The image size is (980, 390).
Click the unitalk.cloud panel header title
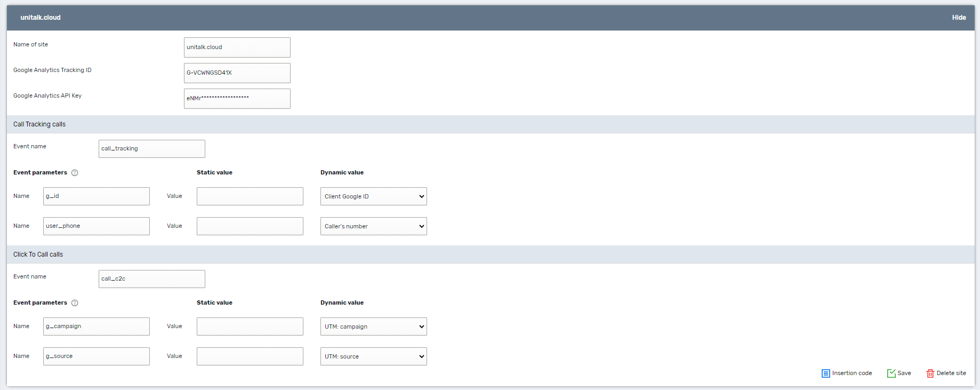pyautogui.click(x=41, y=18)
